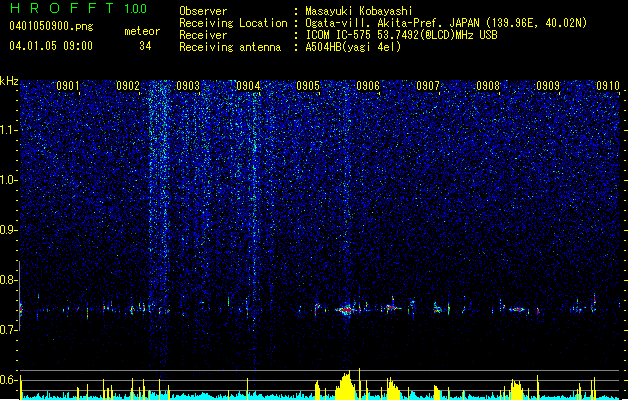
Task: Click the 0905 time marker
Action: tap(308, 86)
